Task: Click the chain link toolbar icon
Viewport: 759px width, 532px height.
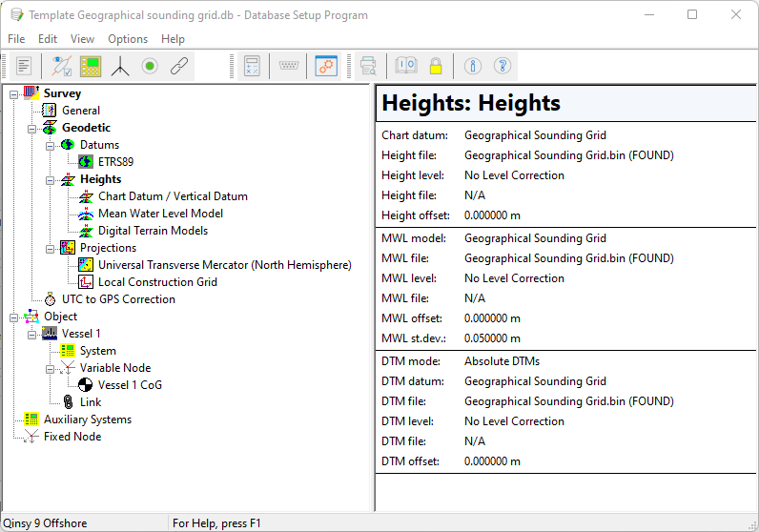Action: (x=178, y=66)
